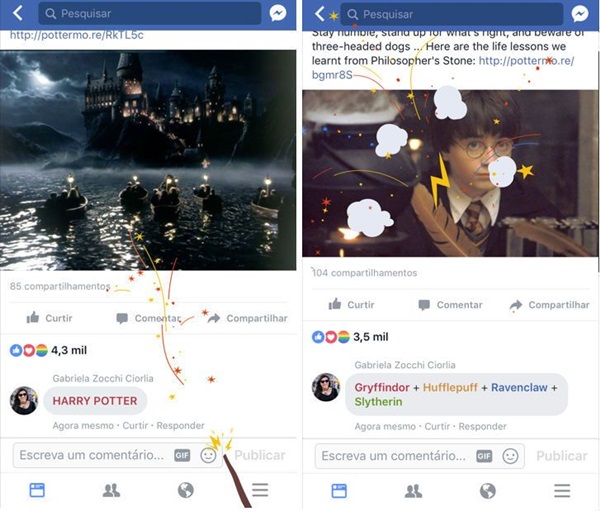Tap back arrow in right screen header
The height and width of the screenshot is (511, 600).
320,14
